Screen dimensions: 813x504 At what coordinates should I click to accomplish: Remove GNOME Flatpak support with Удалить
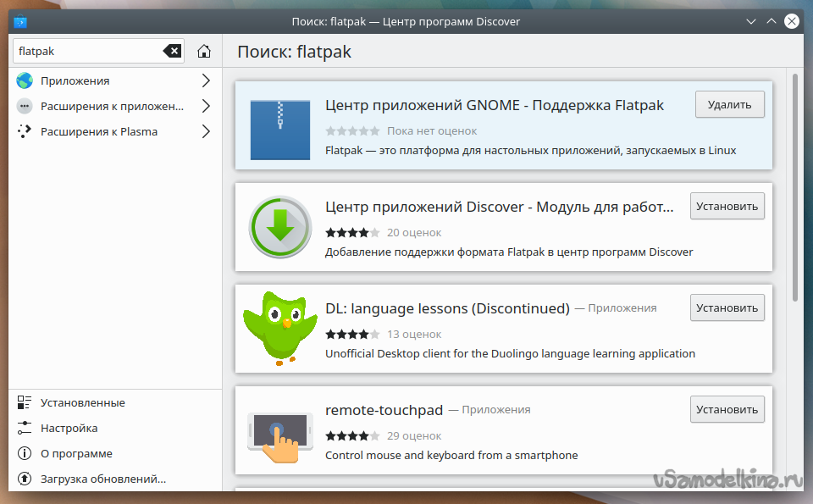tap(729, 104)
